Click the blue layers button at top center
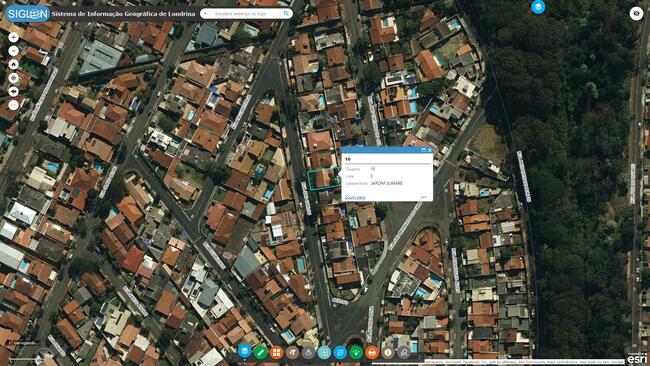Viewport: 650px width, 366px height. tap(538, 7)
